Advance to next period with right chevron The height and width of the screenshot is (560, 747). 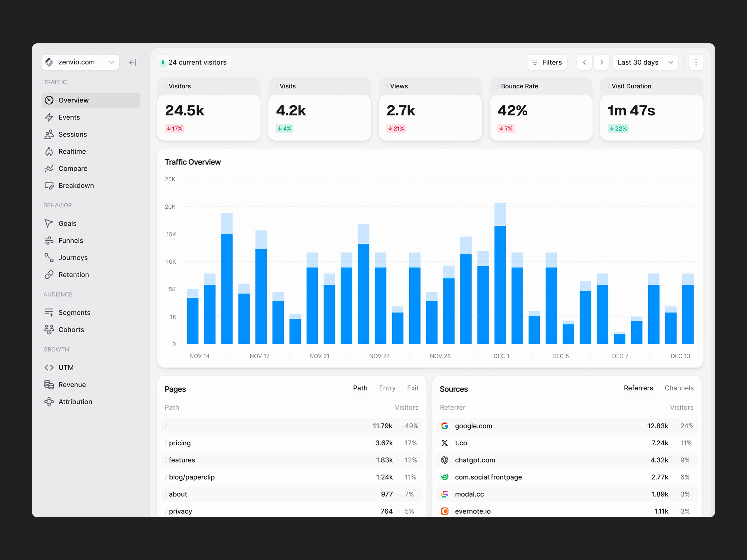click(602, 62)
